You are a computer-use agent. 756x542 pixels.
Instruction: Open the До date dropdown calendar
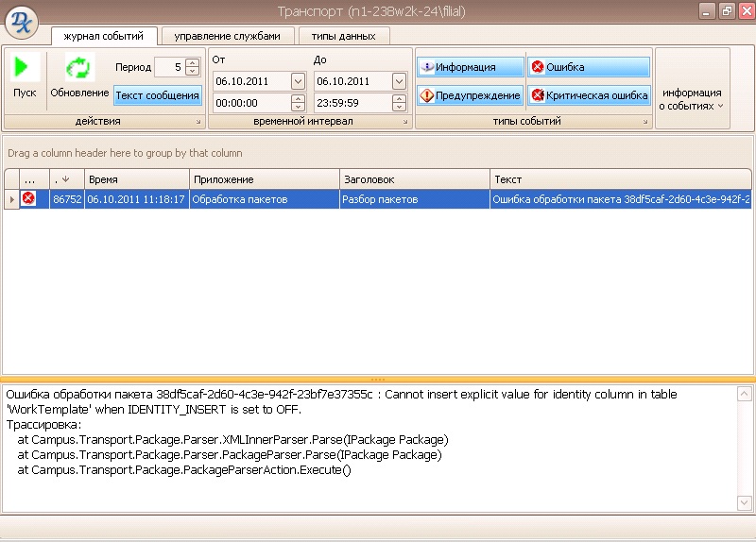coord(399,81)
